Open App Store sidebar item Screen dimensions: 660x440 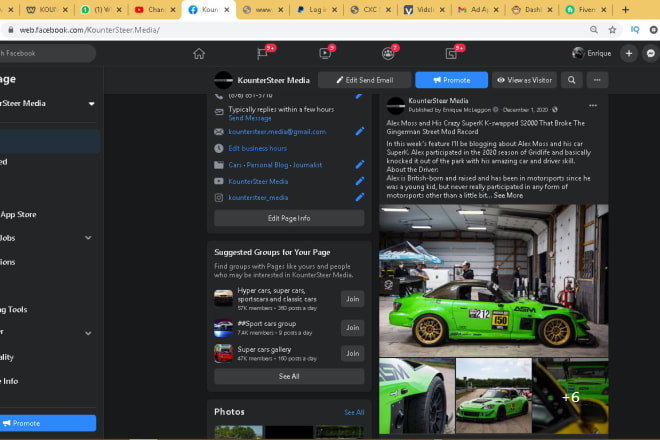coord(19,214)
